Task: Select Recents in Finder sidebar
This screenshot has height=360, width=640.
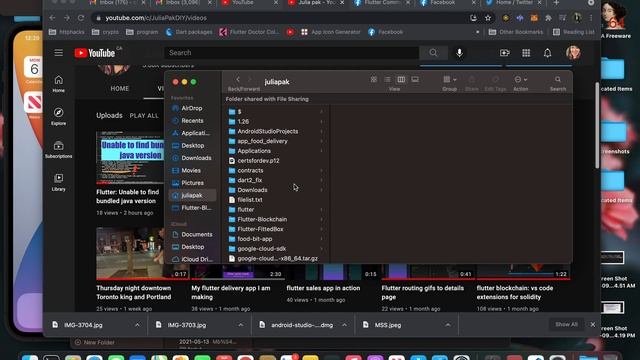Action: tap(192, 121)
